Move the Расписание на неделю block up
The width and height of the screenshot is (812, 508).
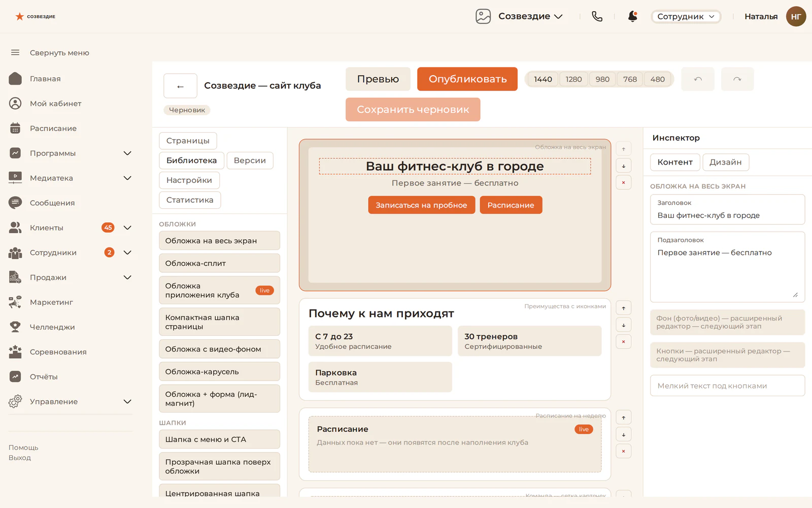[x=624, y=418]
